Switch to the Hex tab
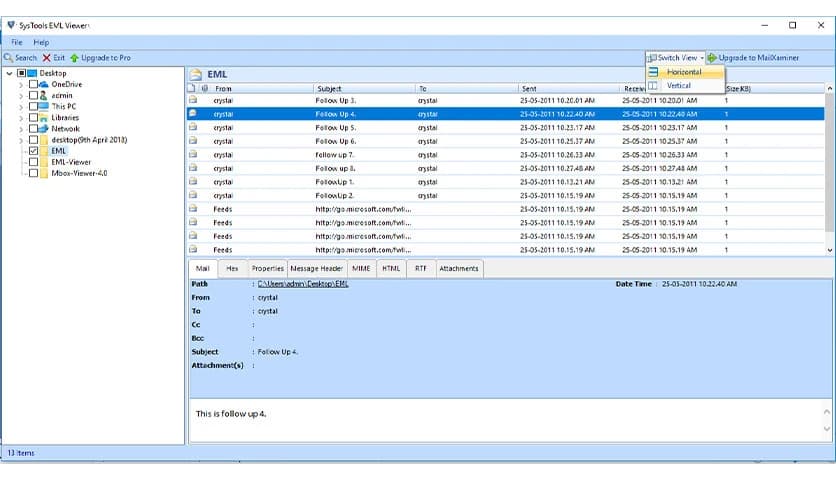 [x=232, y=268]
